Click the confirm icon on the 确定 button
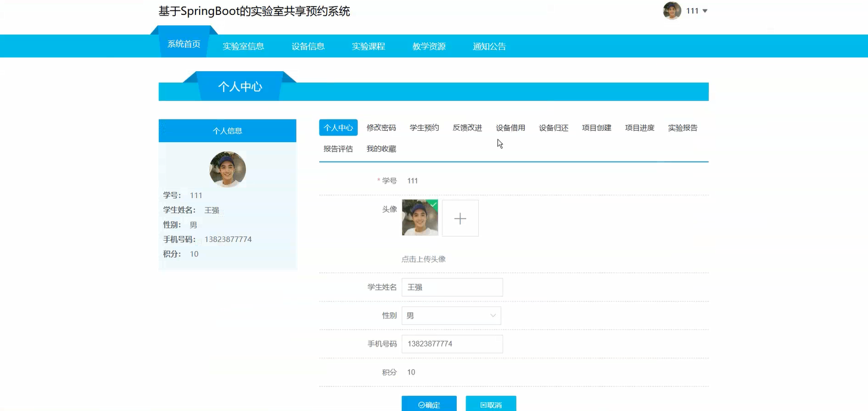 click(x=420, y=404)
